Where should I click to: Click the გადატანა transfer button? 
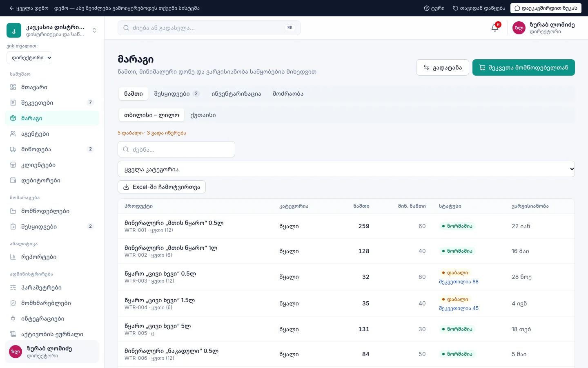(443, 67)
